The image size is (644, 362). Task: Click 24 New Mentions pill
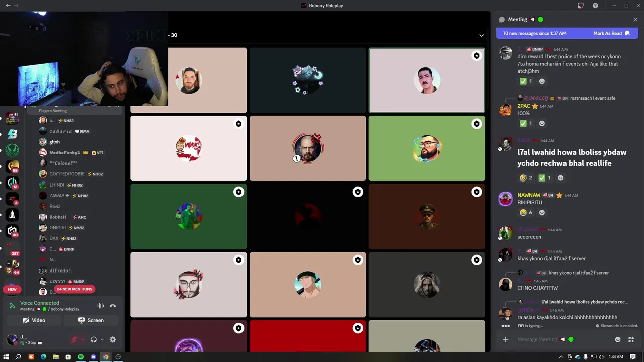74,289
